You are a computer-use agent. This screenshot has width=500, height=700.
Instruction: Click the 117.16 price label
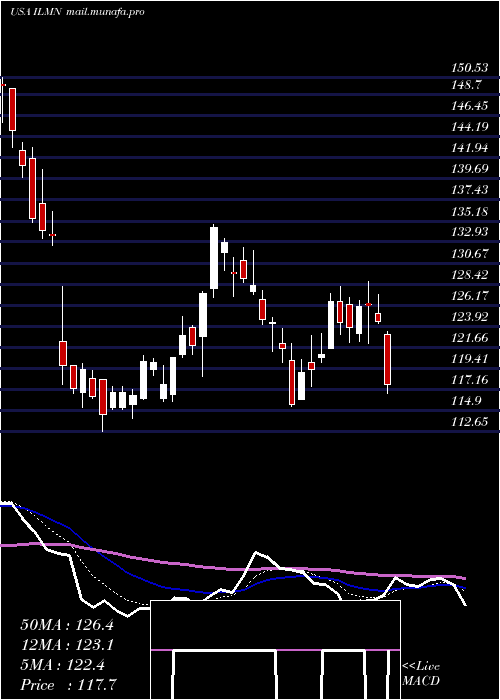pyautogui.click(x=469, y=380)
